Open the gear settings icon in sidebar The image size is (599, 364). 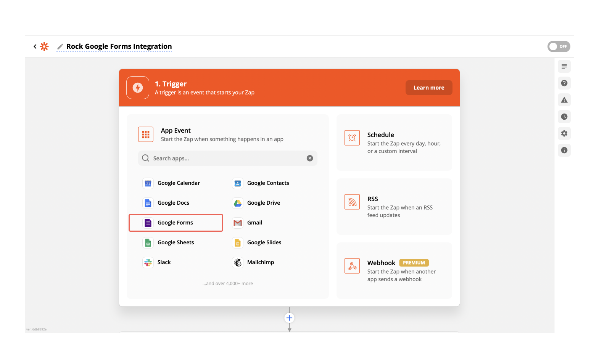[x=564, y=133]
